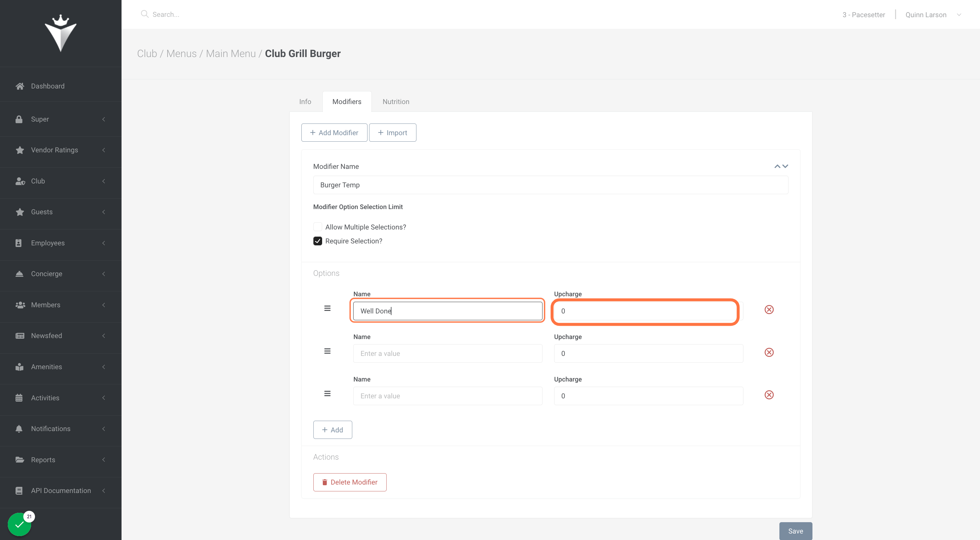Click the Notifications bell icon
This screenshot has height=540, width=980.
pyautogui.click(x=19, y=428)
